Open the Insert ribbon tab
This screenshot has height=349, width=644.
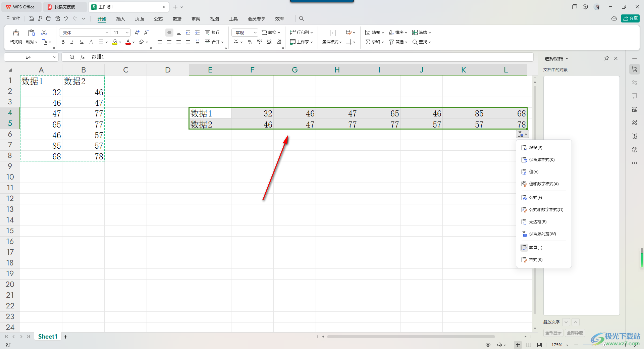coord(120,19)
